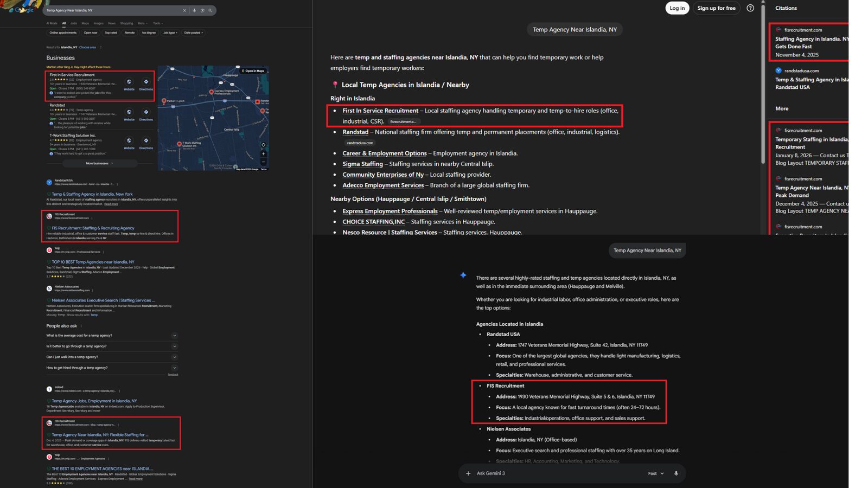
Task: Open TOP 10 BEST Temp Agencies Yelp result
Action: pos(93,262)
